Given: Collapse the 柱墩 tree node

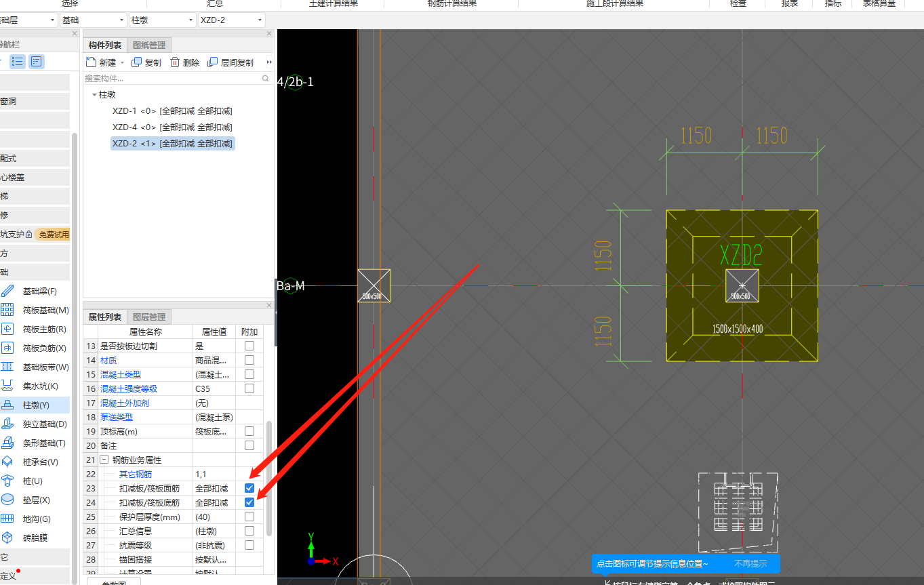Looking at the screenshot, I should point(94,95).
